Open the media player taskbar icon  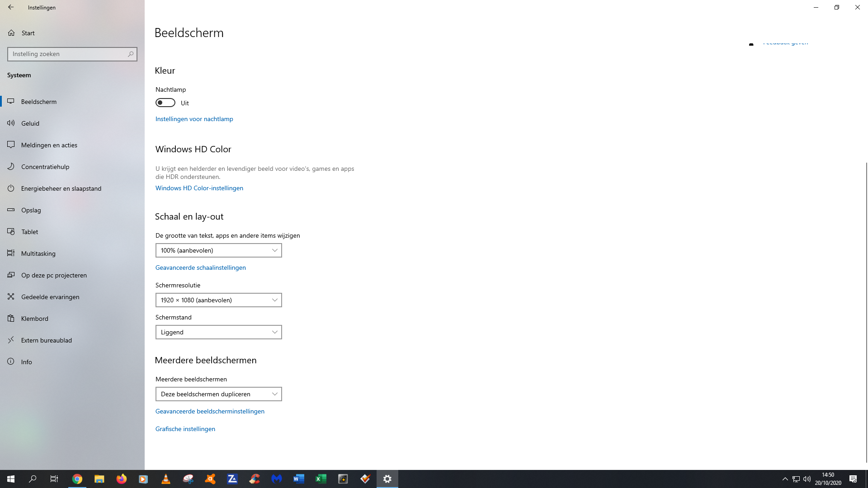tap(143, 479)
